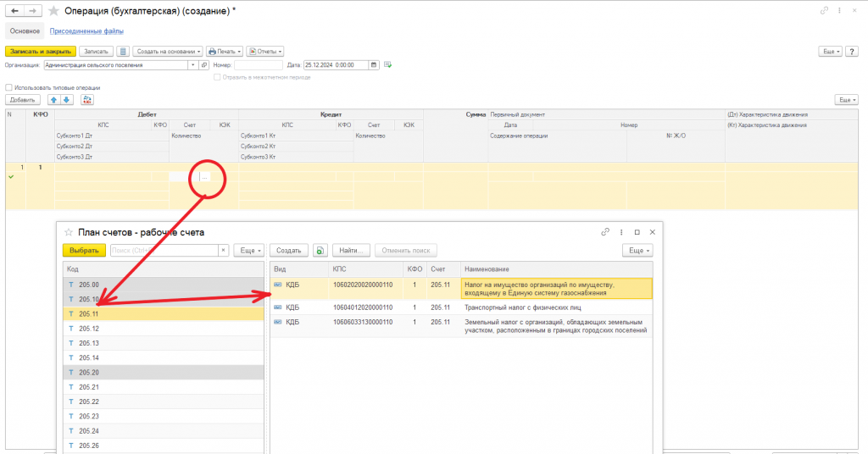Open the Печать dropdown
The height and width of the screenshot is (454, 868).
[x=225, y=52]
